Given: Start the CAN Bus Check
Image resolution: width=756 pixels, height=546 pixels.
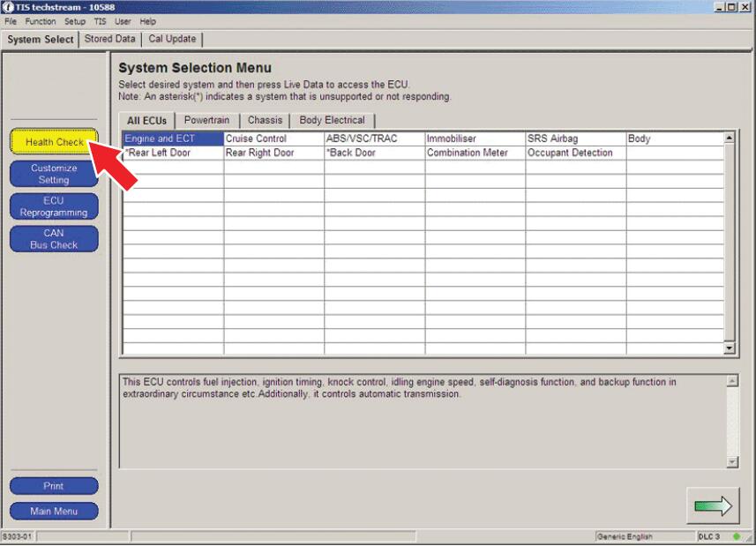Looking at the screenshot, I should pyautogui.click(x=54, y=238).
